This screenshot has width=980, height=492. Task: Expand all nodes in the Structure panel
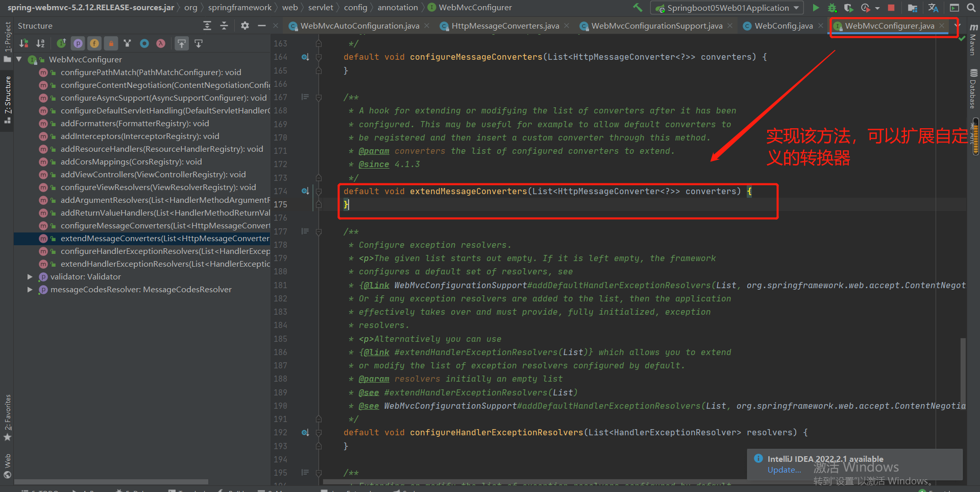click(x=207, y=26)
